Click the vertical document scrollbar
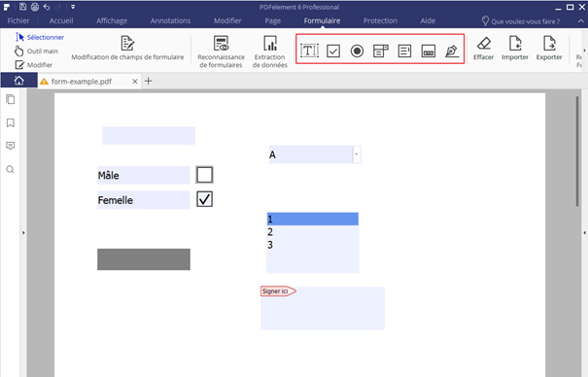 pos(577,151)
